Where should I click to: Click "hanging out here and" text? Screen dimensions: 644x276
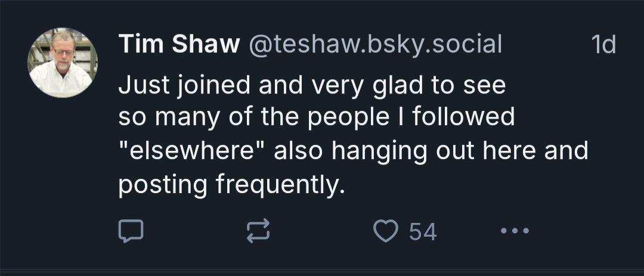(459, 151)
